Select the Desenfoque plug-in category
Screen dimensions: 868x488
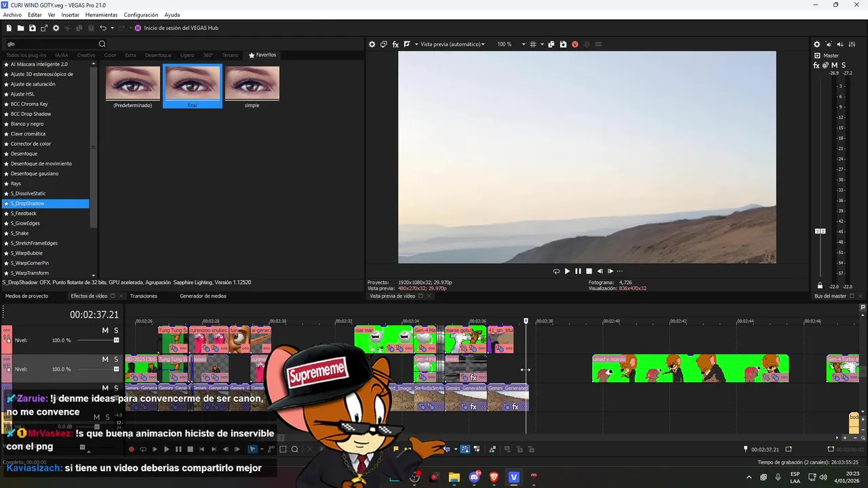tap(158, 55)
